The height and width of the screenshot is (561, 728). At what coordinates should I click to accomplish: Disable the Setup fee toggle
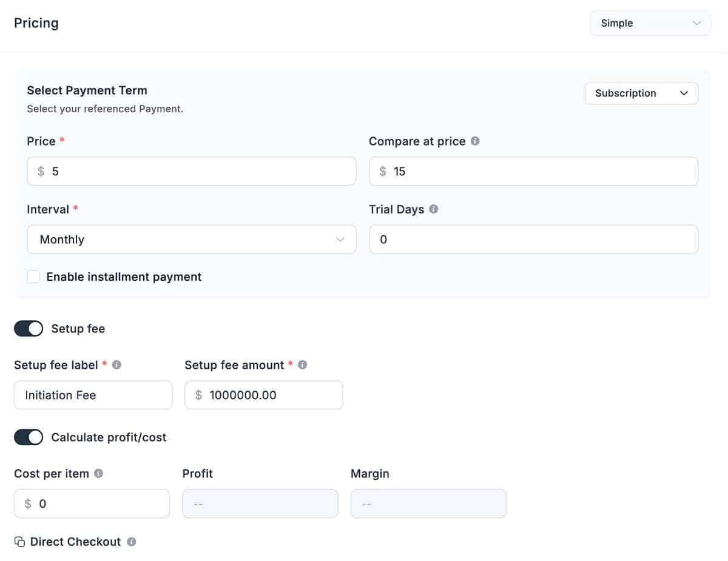29,328
